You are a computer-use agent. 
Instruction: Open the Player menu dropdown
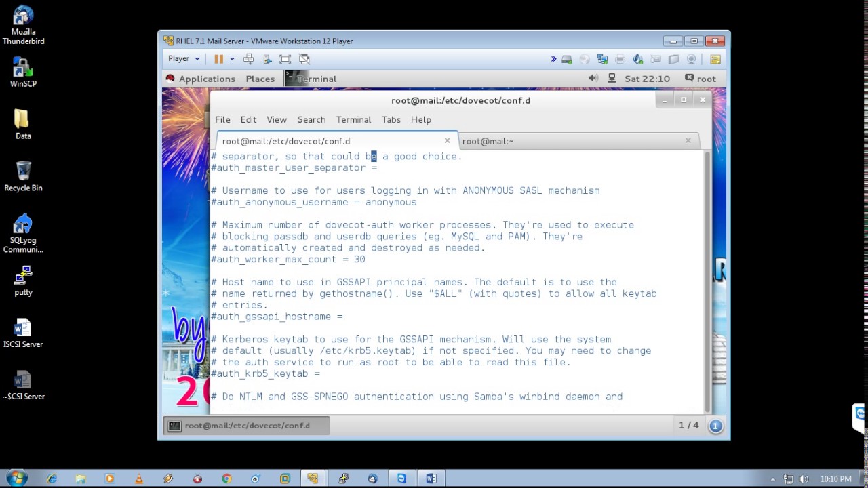pos(184,59)
